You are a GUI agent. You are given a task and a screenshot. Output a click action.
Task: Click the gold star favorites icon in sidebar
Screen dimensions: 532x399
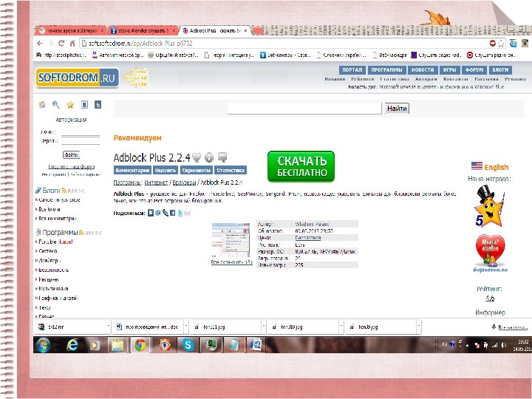[x=70, y=104]
